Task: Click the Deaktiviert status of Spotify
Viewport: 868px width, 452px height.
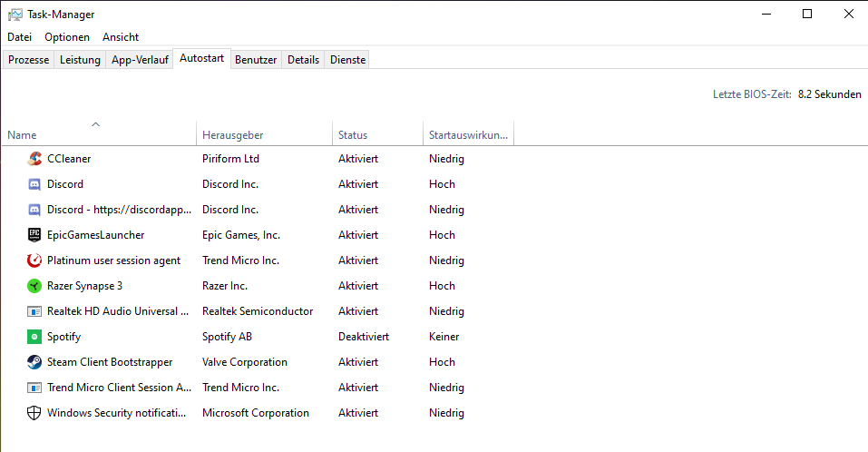Action: pos(364,337)
